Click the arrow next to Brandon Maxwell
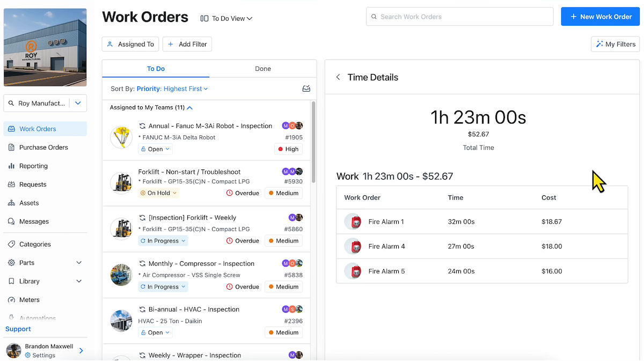The height and width of the screenshot is (361, 644). pyautogui.click(x=82, y=351)
